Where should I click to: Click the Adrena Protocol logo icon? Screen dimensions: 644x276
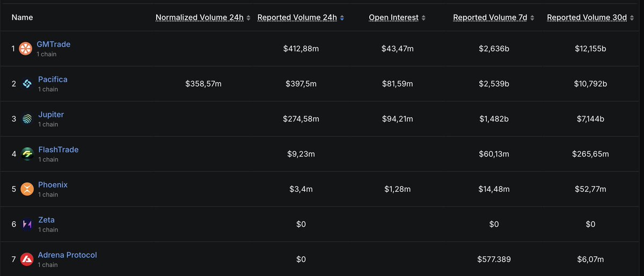coord(27,259)
